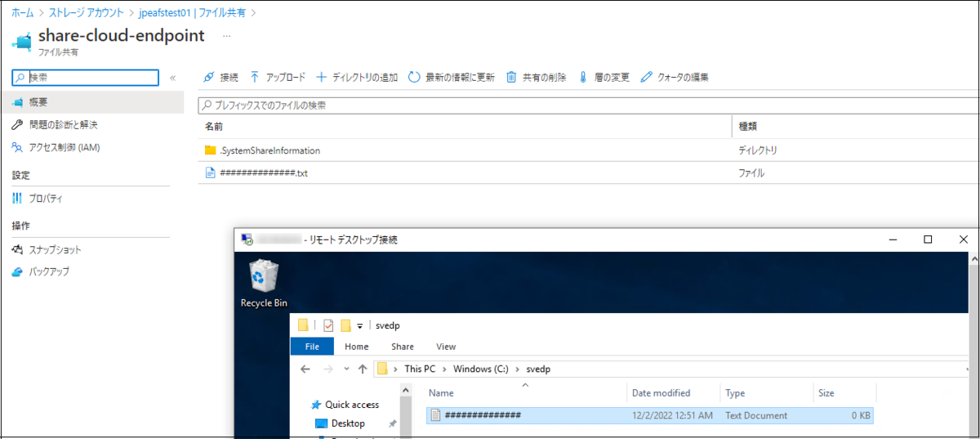Open the Share ribbon tab in Explorer
This screenshot has width=980, height=439.
[x=403, y=347]
